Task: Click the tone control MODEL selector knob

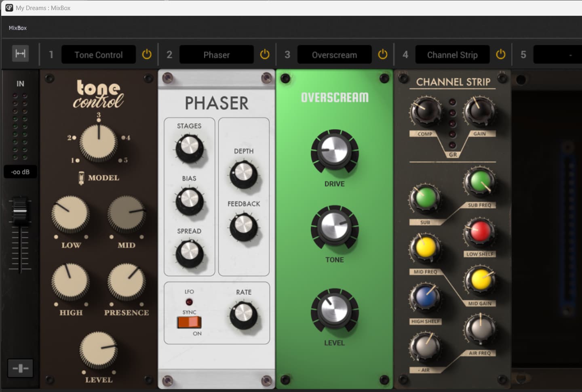Action: coord(99,143)
